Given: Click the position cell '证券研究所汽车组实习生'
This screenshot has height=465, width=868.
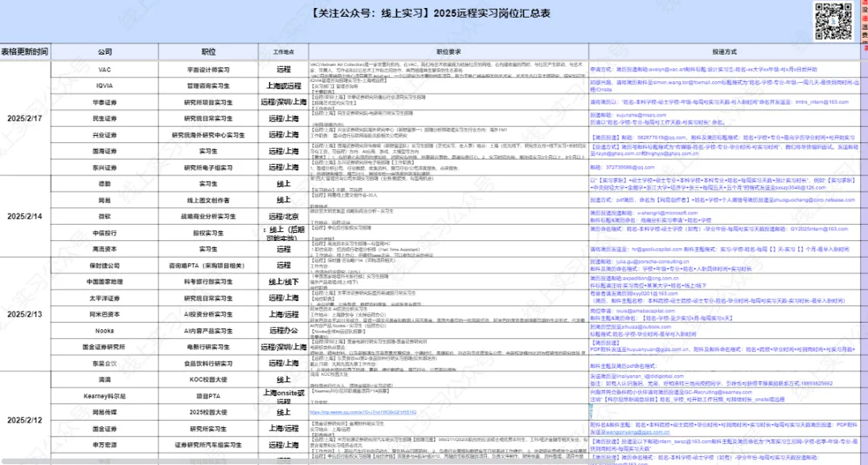Looking at the screenshot, I should point(208,445).
